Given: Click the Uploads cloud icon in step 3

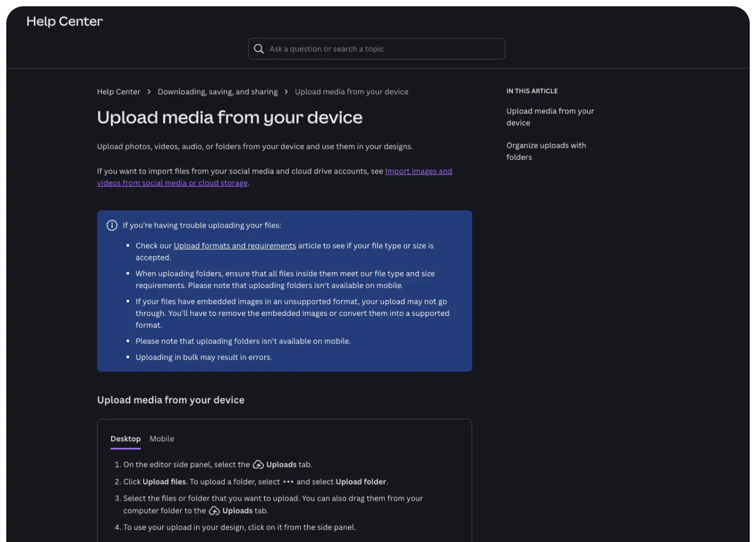Looking at the screenshot, I should [x=214, y=511].
